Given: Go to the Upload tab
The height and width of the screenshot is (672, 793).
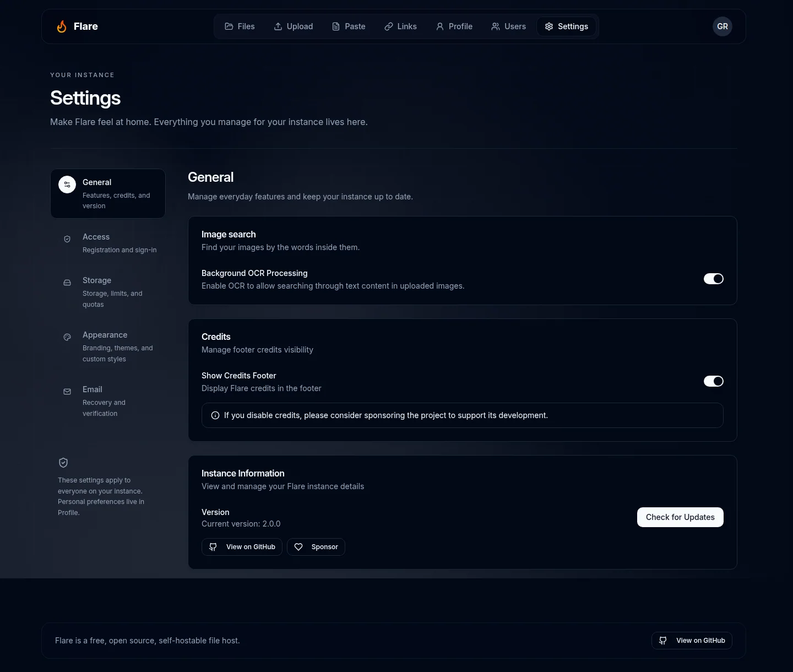Looking at the screenshot, I should coord(294,26).
